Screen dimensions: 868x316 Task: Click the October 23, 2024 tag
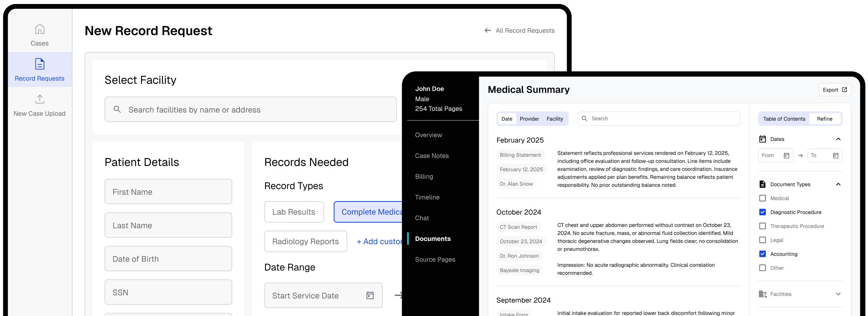click(x=521, y=241)
